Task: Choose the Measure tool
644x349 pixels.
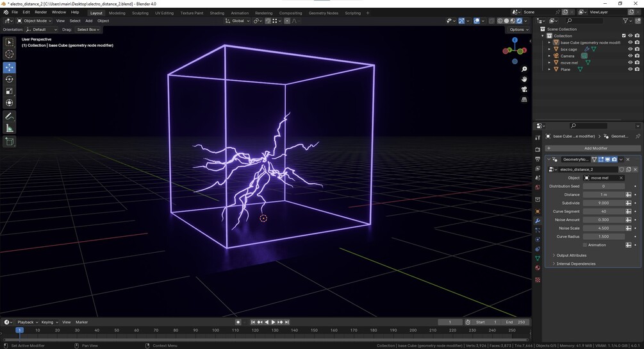Action: 10,128
